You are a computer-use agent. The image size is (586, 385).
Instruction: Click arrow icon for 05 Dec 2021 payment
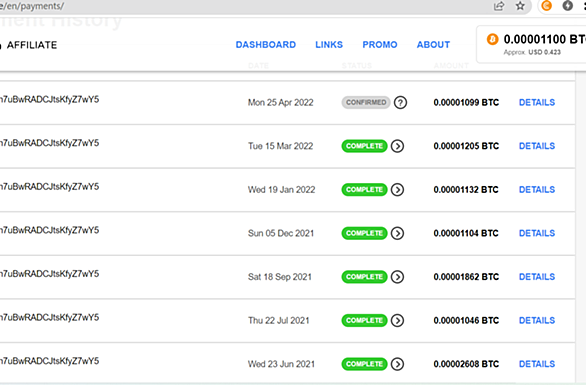[397, 233]
